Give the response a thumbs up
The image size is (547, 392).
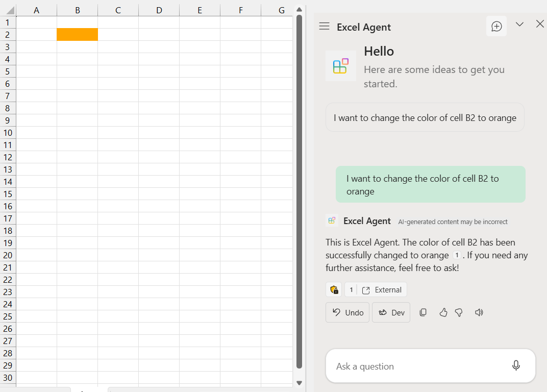(443, 312)
